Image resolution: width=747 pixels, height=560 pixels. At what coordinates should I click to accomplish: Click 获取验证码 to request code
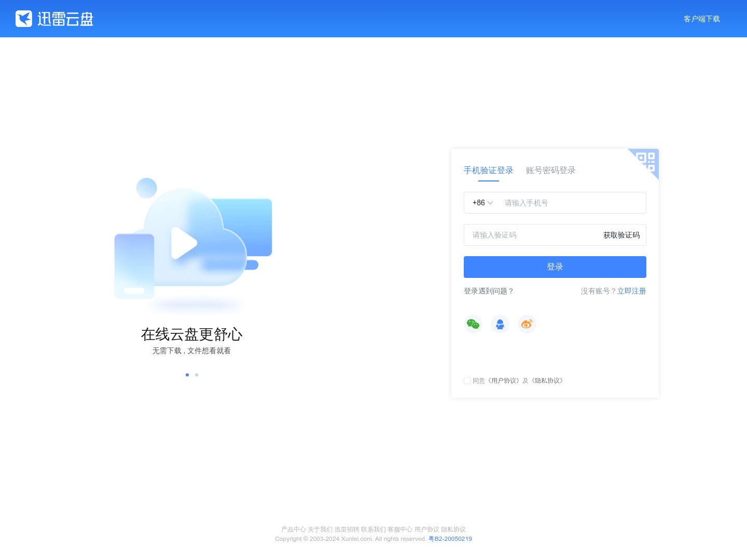pos(621,235)
